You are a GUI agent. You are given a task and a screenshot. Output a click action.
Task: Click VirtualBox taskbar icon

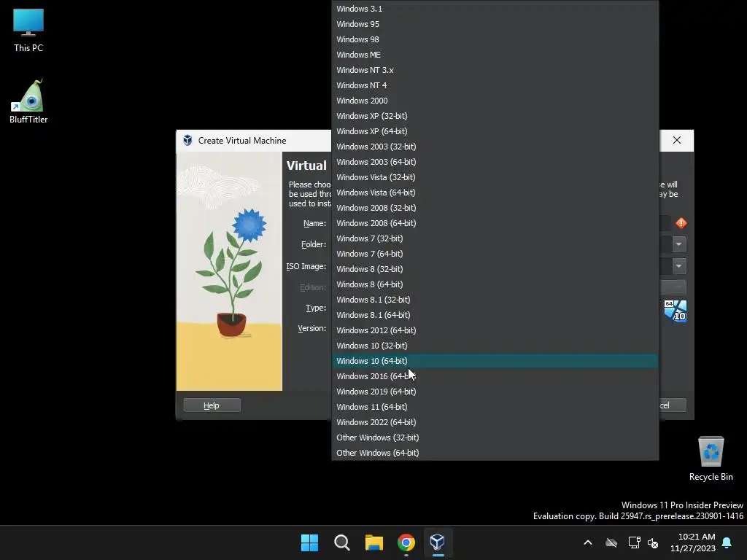(438, 542)
